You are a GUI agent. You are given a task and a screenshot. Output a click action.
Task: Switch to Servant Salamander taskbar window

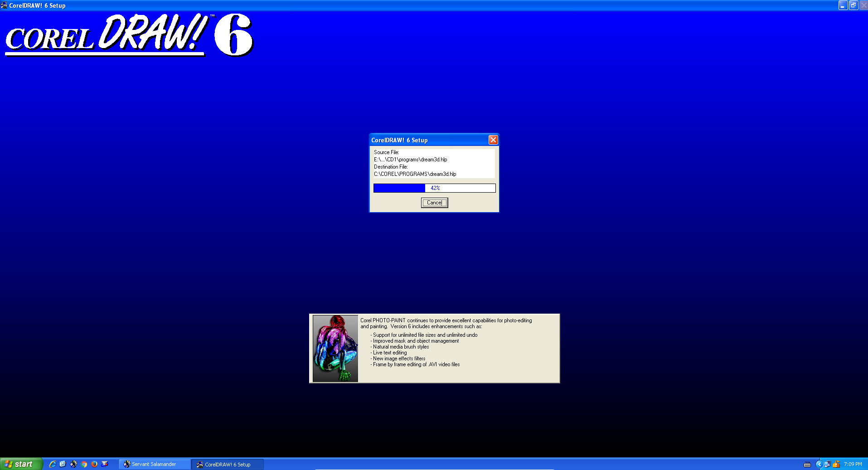click(x=154, y=464)
